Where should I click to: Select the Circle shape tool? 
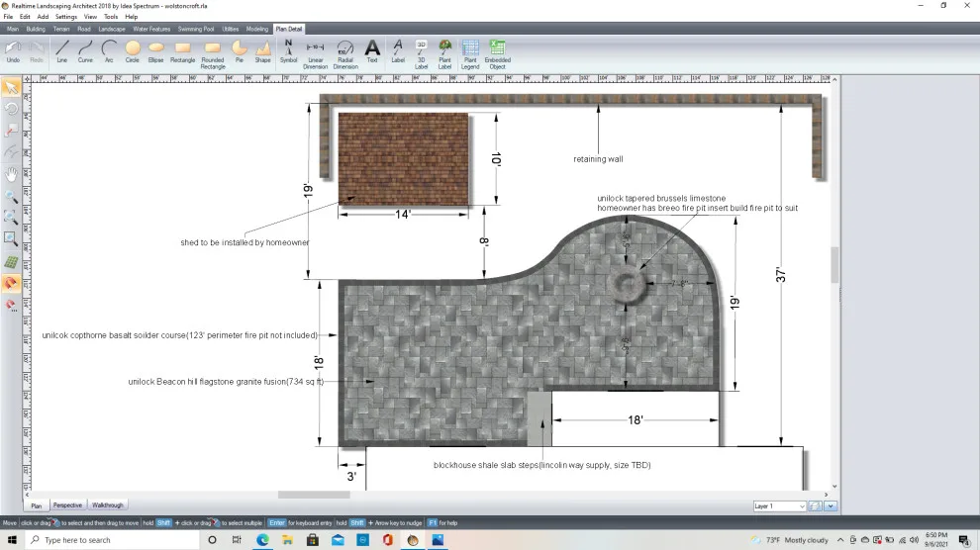click(x=132, y=51)
